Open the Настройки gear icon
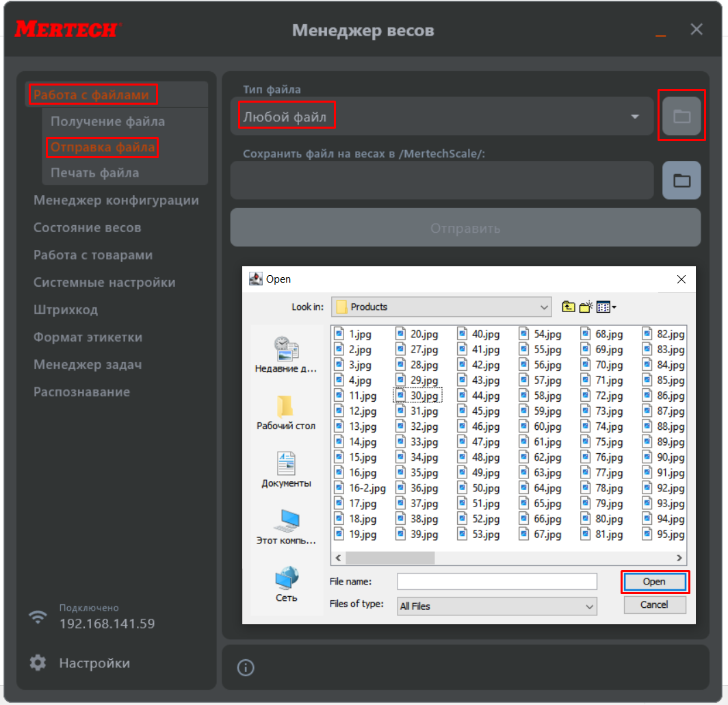Image resolution: width=728 pixels, height=705 pixels. [38, 663]
